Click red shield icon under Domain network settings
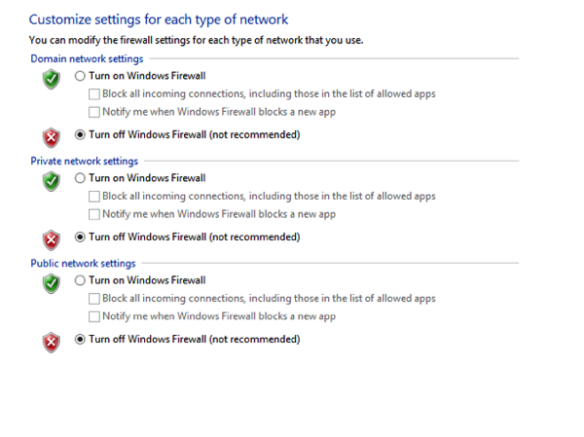The image size is (584, 437). coord(51,138)
